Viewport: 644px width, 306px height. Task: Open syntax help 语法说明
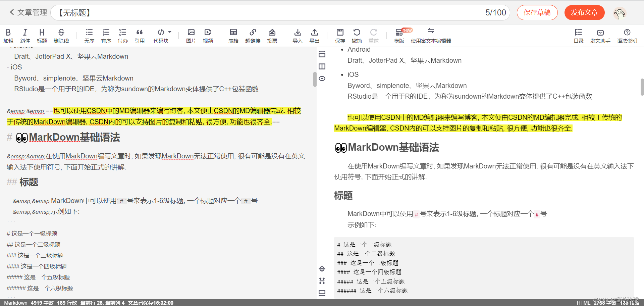tap(627, 36)
